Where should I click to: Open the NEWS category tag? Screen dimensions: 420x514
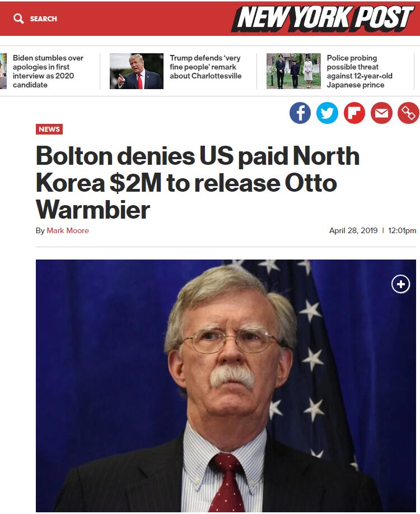49,129
